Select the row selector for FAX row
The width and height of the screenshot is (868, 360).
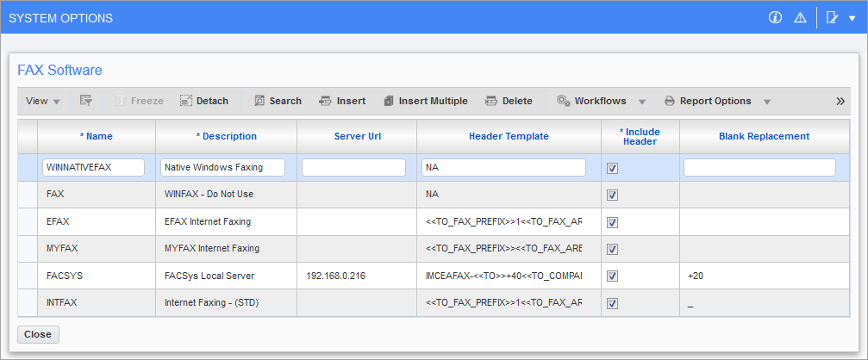(28, 195)
